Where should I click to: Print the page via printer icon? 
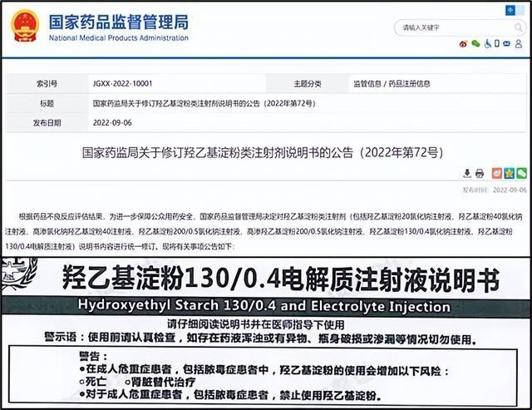point(480,174)
